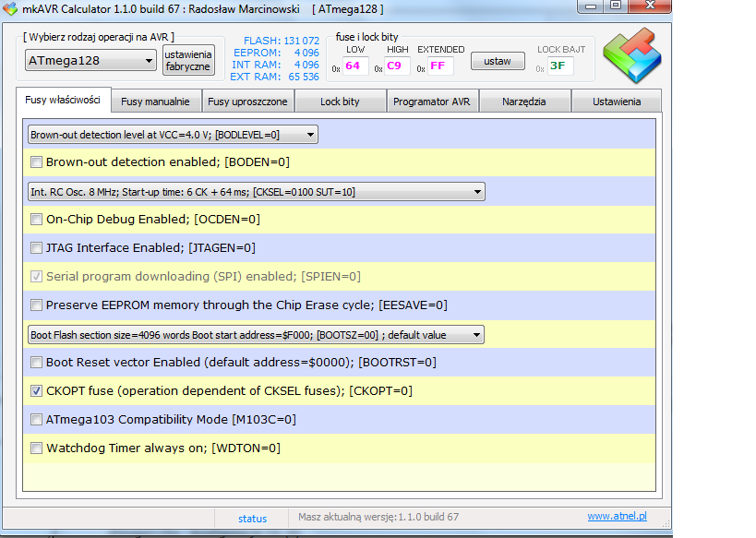Image resolution: width=756 pixels, height=538 pixels.
Task: Click the EXT RAM: 65 536 value
Action: click(x=274, y=77)
